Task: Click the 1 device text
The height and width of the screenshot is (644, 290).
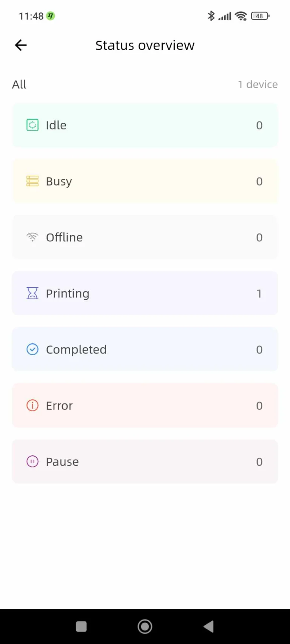Action: coord(258,84)
